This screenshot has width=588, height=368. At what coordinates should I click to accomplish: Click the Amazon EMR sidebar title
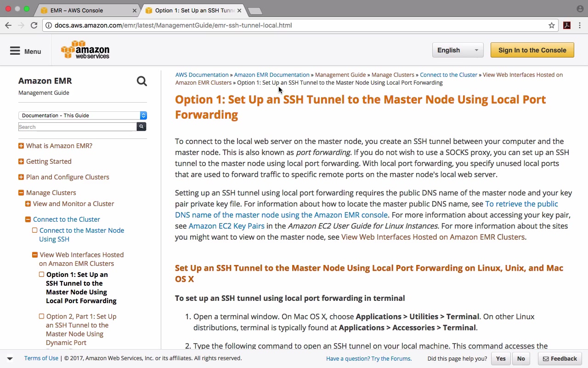point(45,81)
